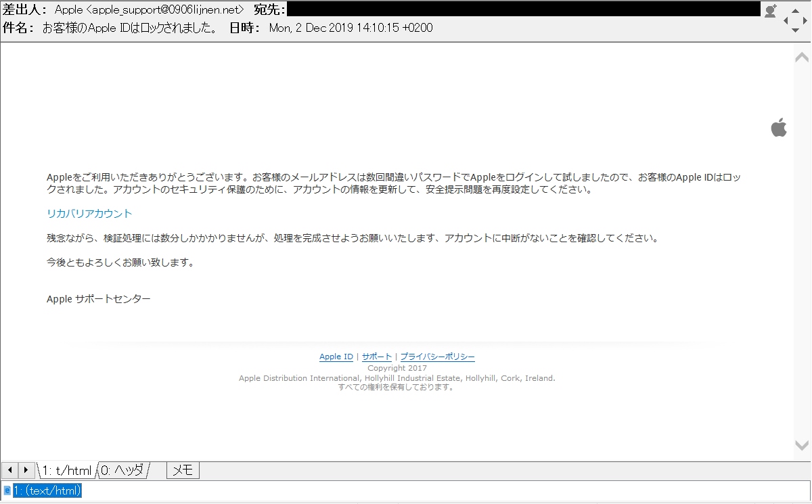Click the up arrow in header navigation pad

pyautogui.click(x=794, y=10)
